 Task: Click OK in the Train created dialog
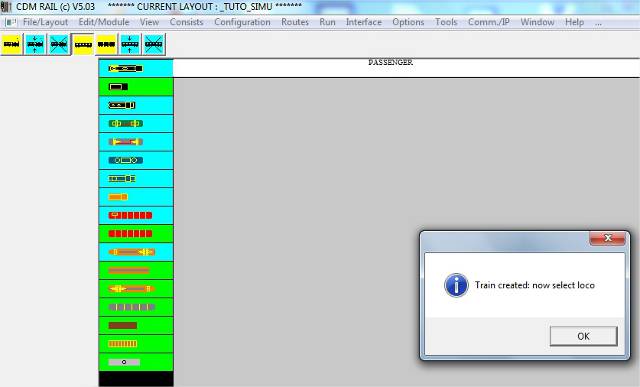pyautogui.click(x=583, y=336)
